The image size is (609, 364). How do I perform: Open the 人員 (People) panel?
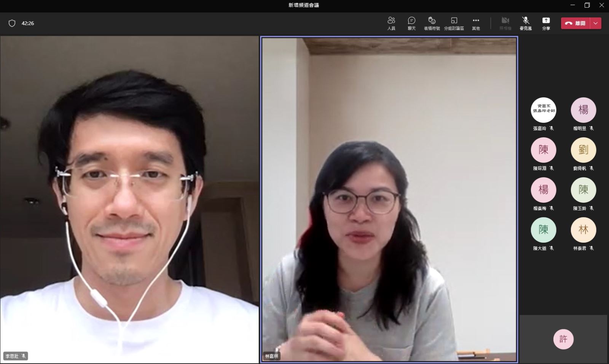pos(391,23)
